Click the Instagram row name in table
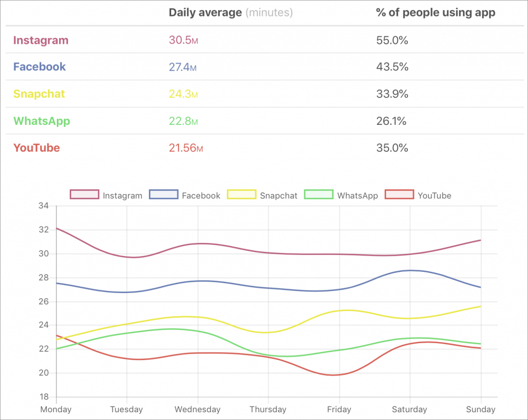Viewport: 528px width, 420px height. (41, 40)
